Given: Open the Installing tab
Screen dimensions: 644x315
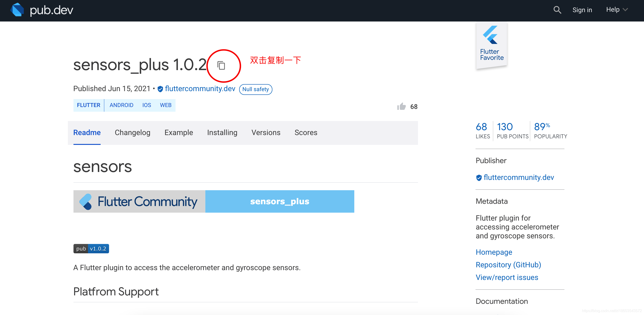Looking at the screenshot, I should click(x=222, y=132).
